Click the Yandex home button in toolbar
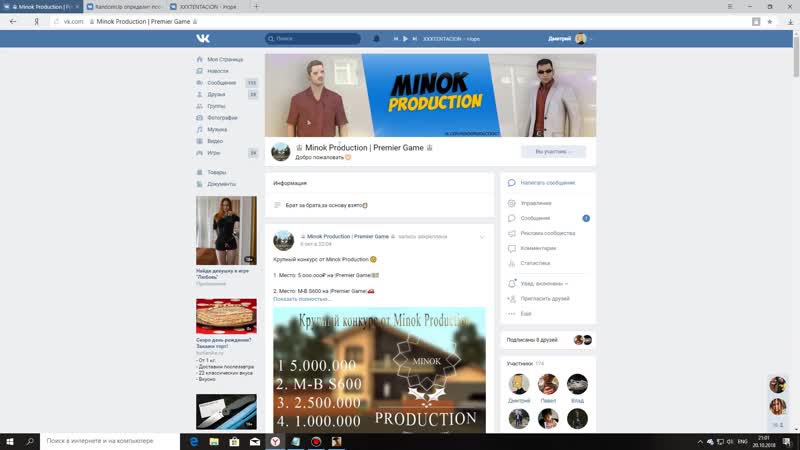800x450 pixels. click(x=36, y=21)
